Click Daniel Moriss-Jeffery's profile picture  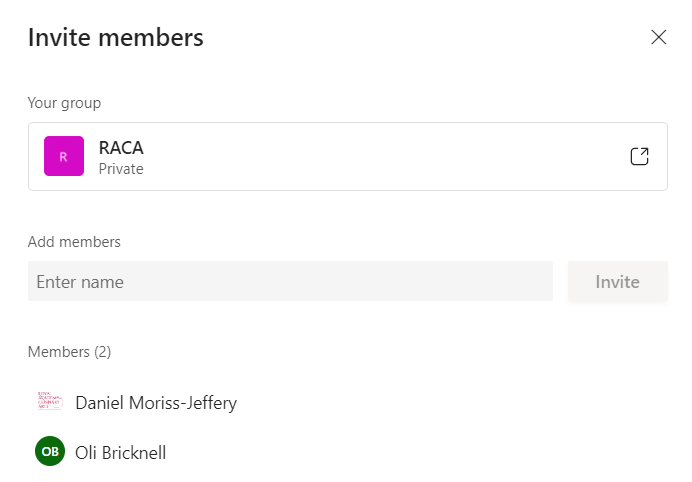[x=50, y=402]
